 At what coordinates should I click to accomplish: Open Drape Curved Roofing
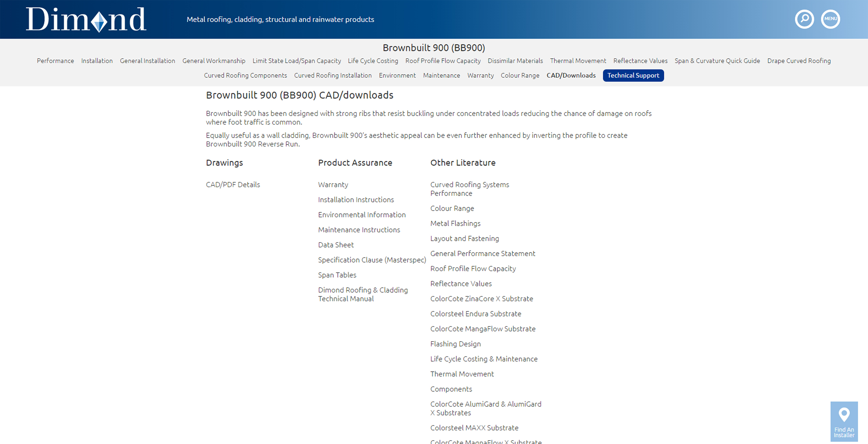pyautogui.click(x=799, y=61)
